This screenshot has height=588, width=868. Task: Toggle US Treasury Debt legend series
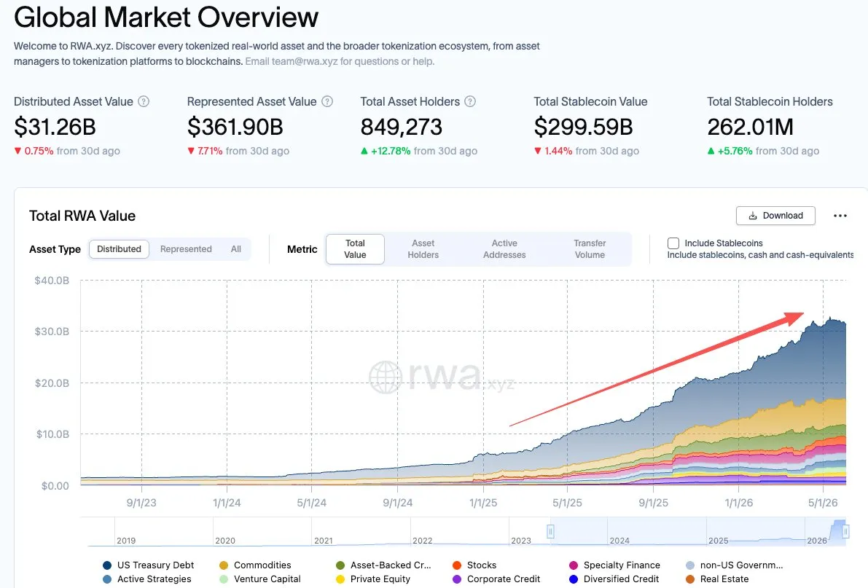149,565
